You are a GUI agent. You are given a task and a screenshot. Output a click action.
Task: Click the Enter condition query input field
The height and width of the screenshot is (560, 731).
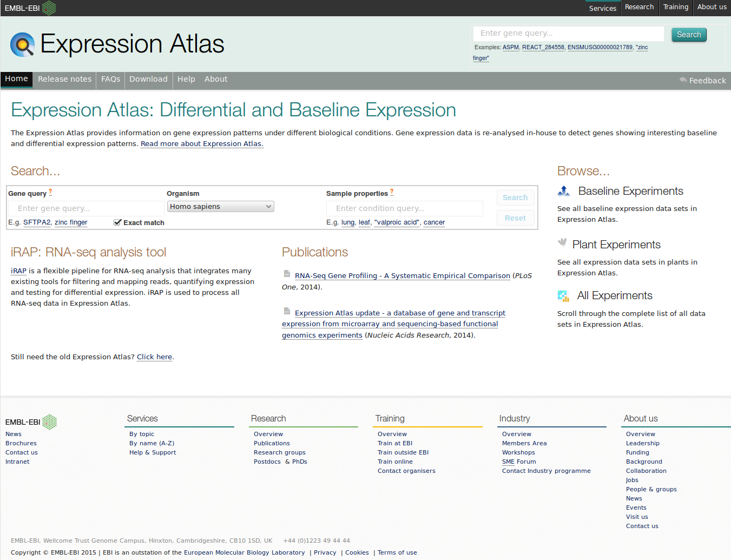404,208
